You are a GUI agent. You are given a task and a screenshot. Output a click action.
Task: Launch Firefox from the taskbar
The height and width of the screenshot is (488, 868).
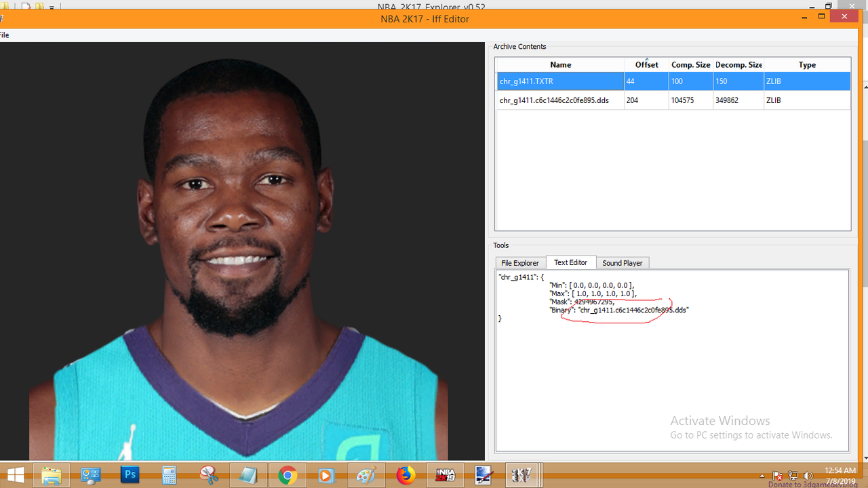click(x=406, y=475)
